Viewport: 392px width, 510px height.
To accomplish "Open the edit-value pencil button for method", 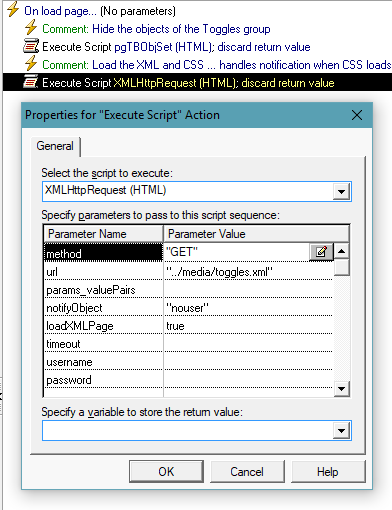I will [321, 252].
